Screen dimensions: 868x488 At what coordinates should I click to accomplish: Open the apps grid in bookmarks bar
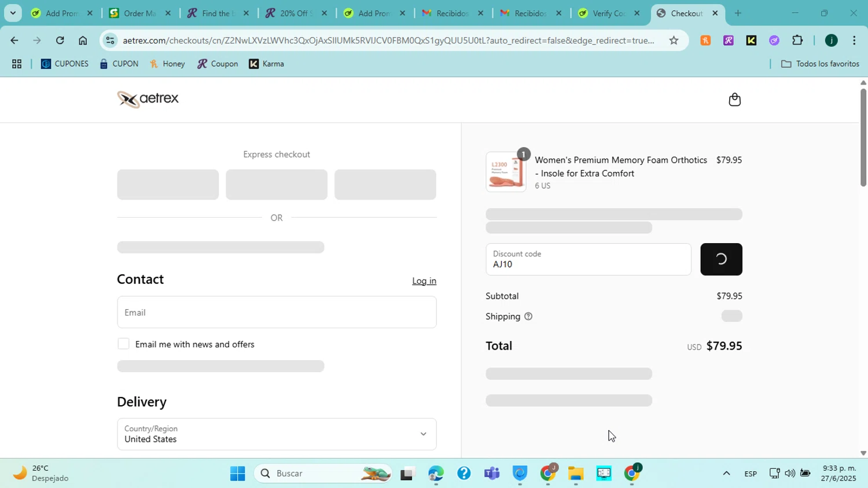point(17,64)
